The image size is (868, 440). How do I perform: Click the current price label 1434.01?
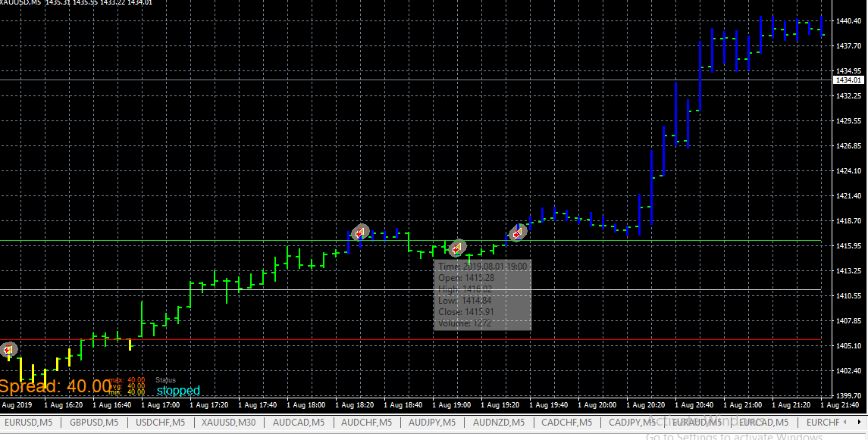click(848, 80)
